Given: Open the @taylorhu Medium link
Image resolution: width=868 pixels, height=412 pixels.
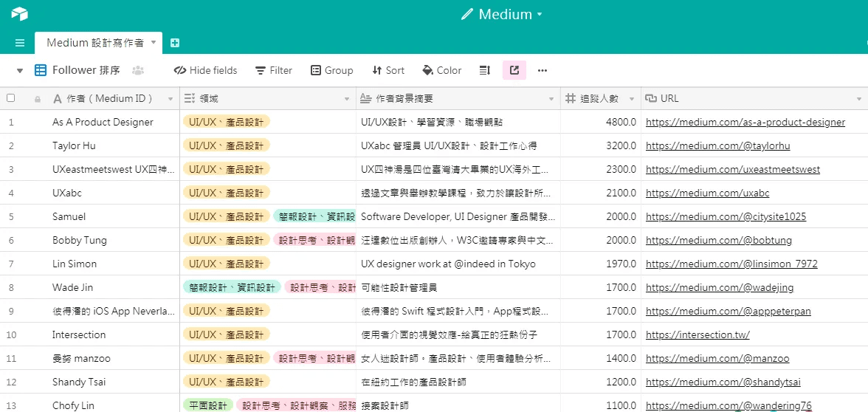Looking at the screenshot, I should click(x=718, y=145).
